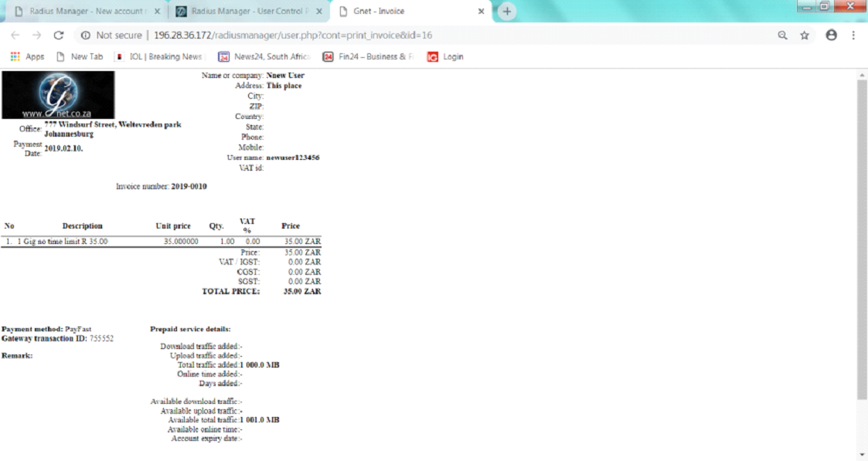The width and height of the screenshot is (868, 461).
Task: Close the Radius Manager User Control tab
Action: [x=319, y=11]
